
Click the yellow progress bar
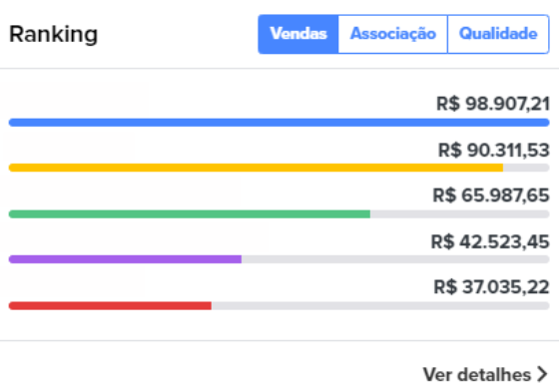256,168
